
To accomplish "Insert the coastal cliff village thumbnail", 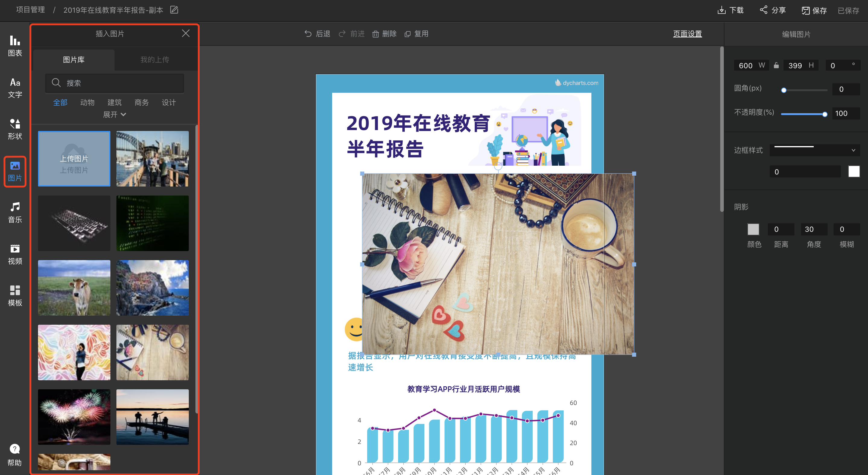I will pos(153,288).
